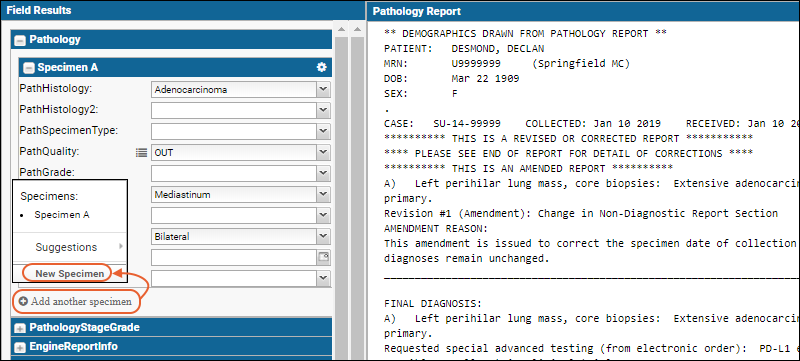This screenshot has width=800, height=361.
Task: Open the Mediastinum dropdown arrow
Action: tap(323, 194)
